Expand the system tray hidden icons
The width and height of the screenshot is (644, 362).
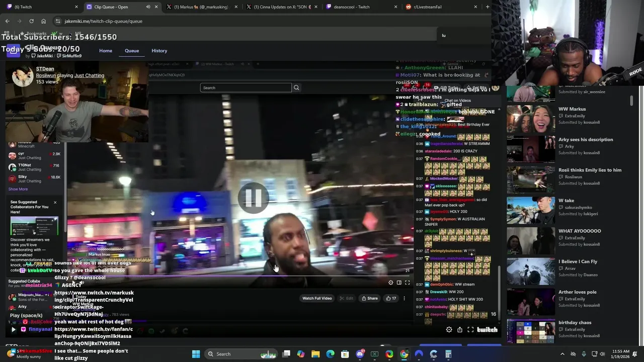click(562, 354)
